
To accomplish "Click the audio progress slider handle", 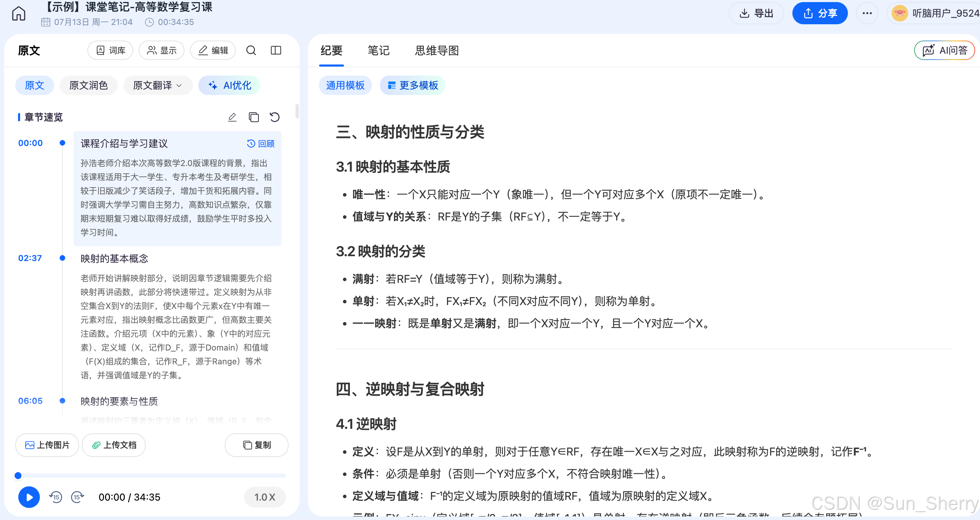I will point(18,476).
